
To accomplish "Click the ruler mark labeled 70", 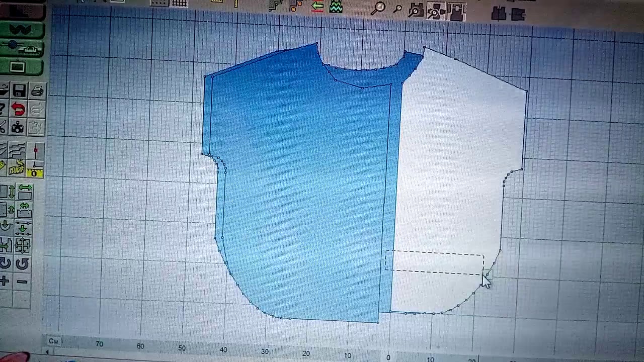I will 99,344.
